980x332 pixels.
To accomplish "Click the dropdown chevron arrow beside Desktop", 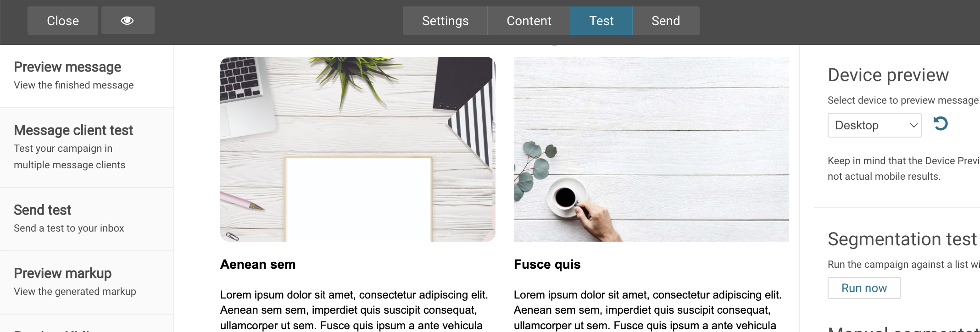I will (x=913, y=125).
